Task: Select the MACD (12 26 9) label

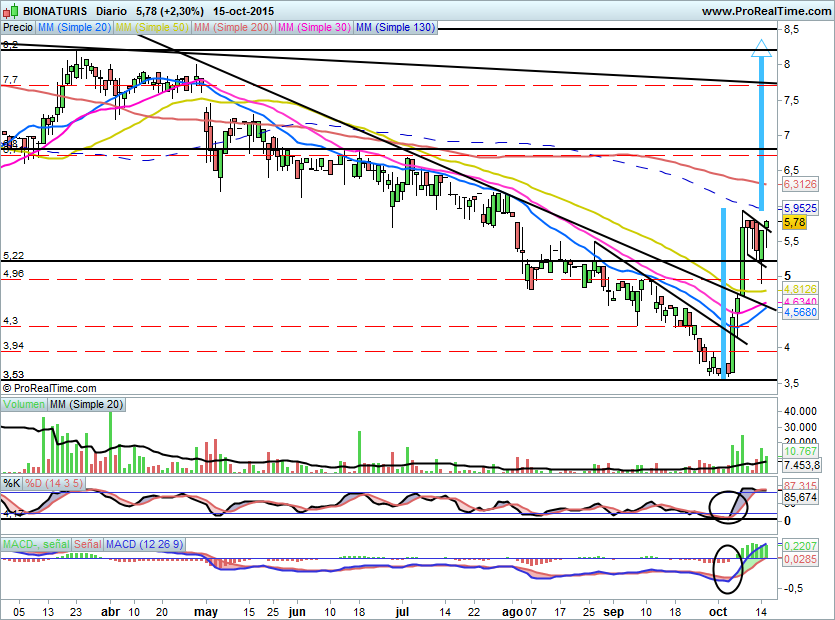Action: pyautogui.click(x=144, y=544)
